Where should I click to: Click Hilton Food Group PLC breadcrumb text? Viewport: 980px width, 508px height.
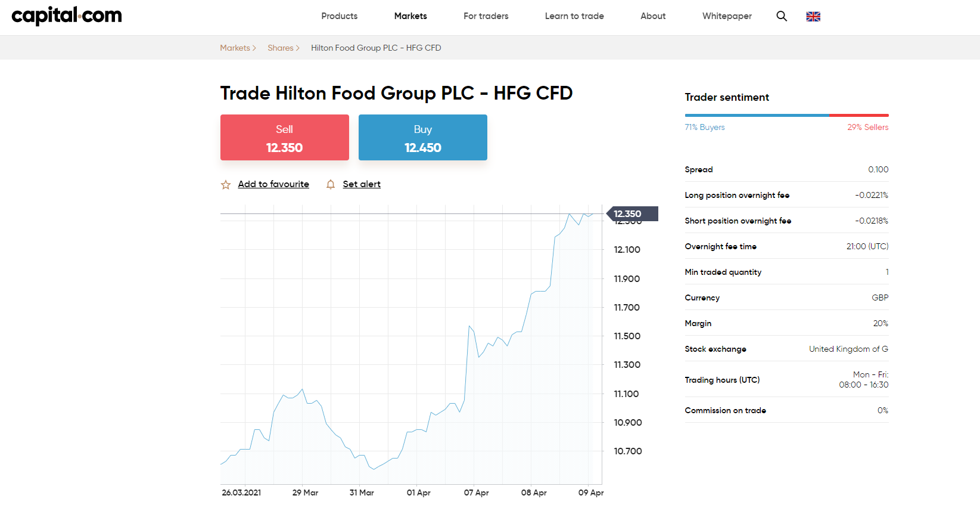(x=376, y=48)
